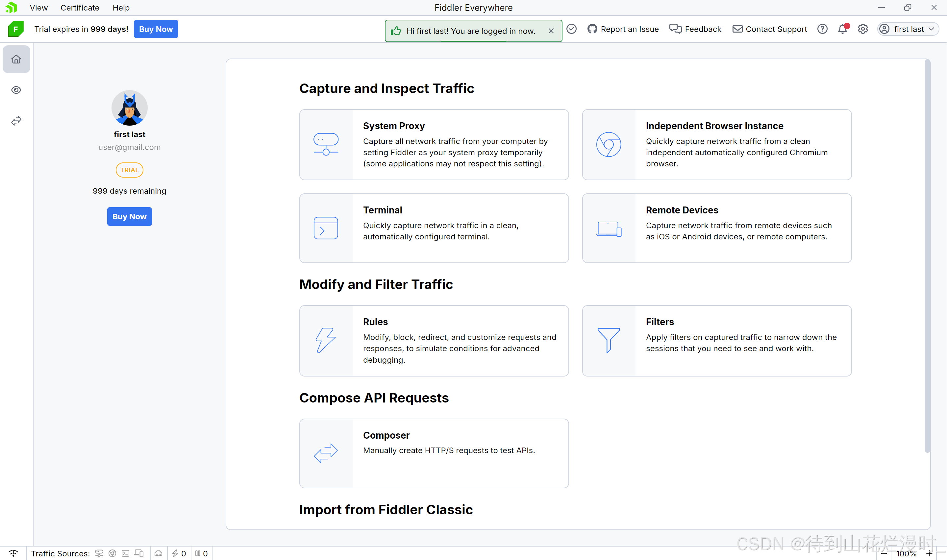The image size is (947, 560).
Task: Toggle System Proxy traffic source in status bar
Action: tap(99, 553)
